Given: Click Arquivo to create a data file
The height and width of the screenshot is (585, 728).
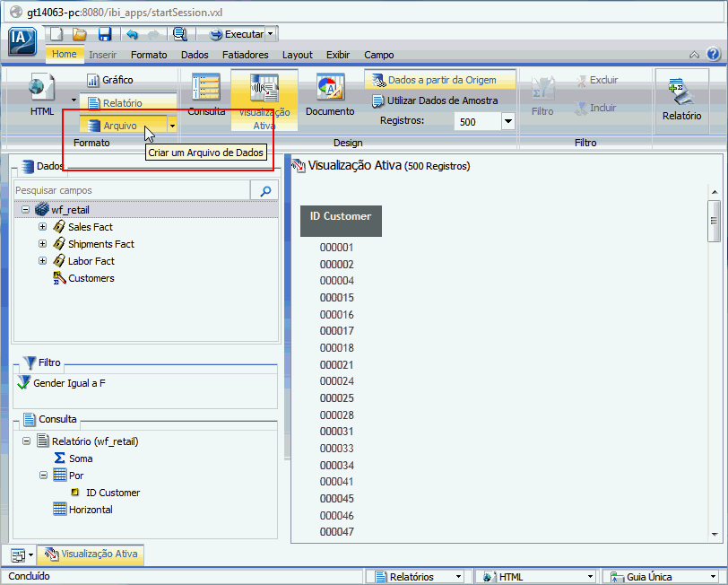Looking at the screenshot, I should tap(123, 126).
